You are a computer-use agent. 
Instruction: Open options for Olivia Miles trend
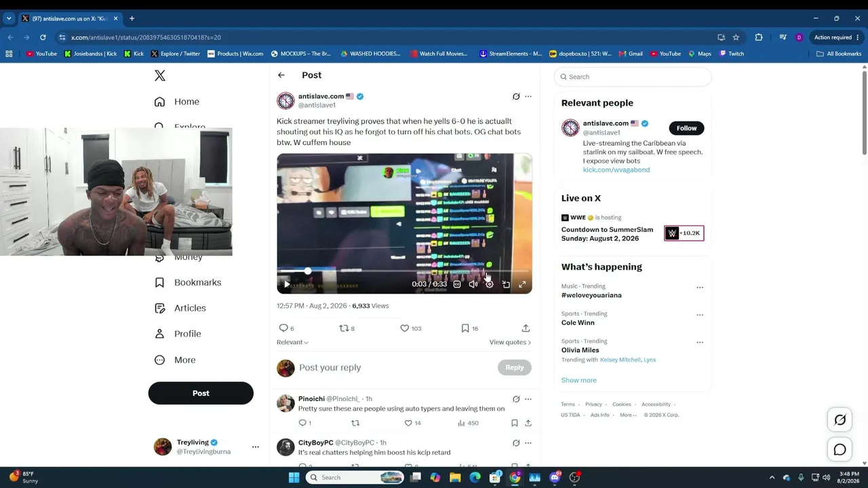[700, 342]
